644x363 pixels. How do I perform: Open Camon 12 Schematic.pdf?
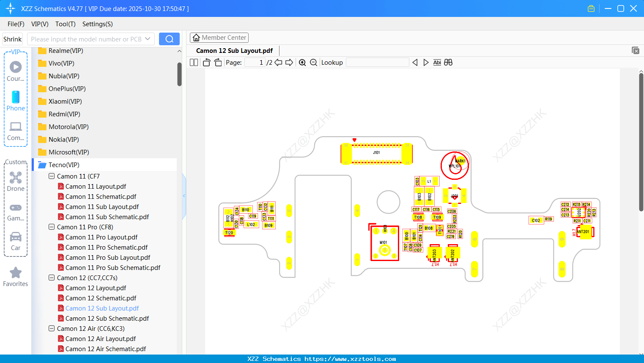click(x=101, y=298)
